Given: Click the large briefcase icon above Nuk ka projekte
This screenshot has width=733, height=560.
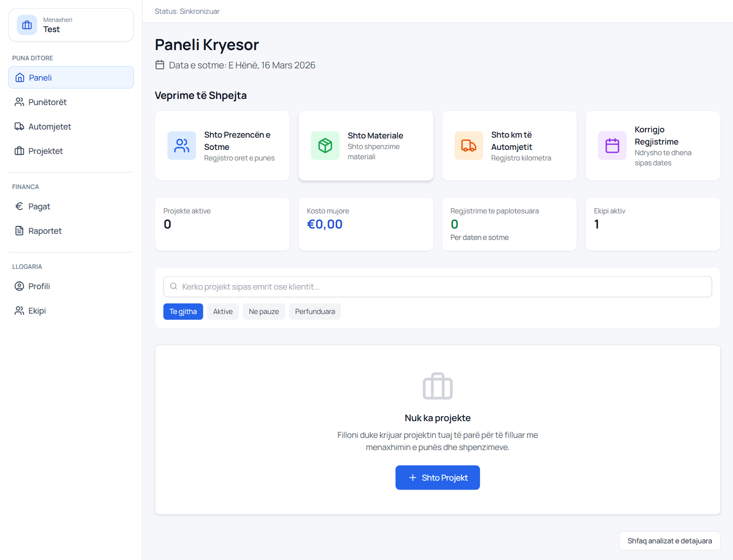Looking at the screenshot, I should click(x=438, y=386).
